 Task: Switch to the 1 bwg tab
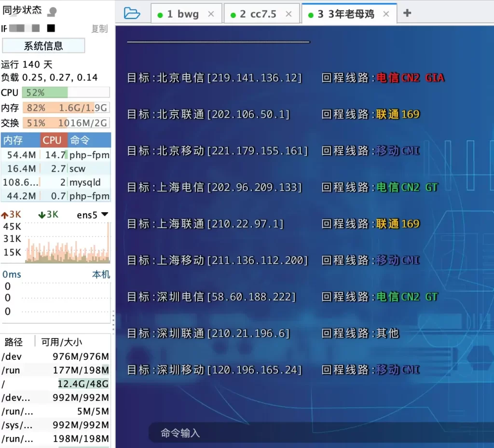point(186,14)
